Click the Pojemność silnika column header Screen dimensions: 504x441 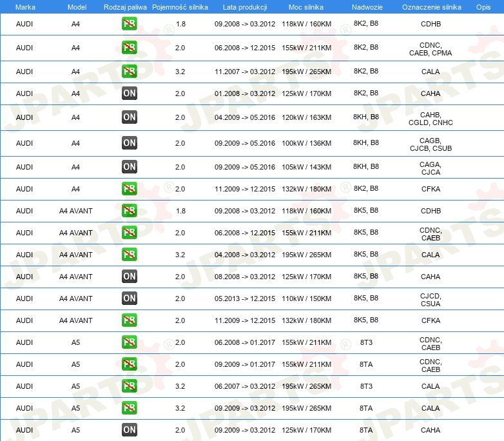[180, 7]
